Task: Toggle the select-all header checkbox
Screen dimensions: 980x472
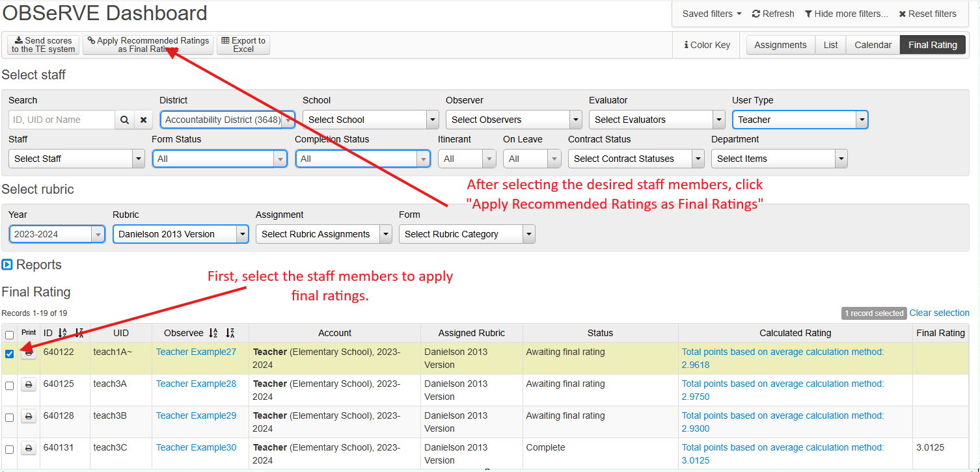Action: 9,335
